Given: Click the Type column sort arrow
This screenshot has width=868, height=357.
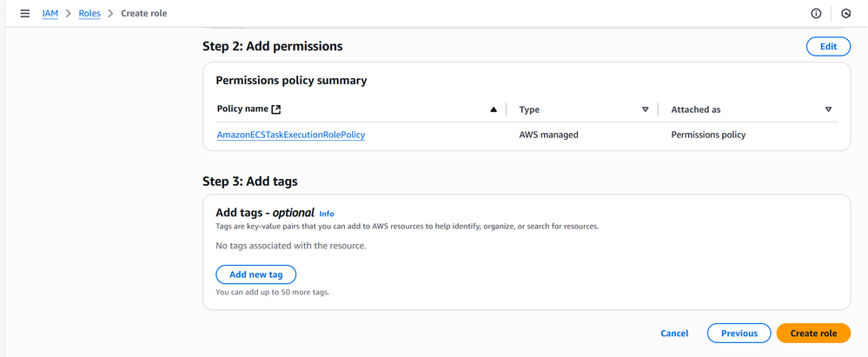Looking at the screenshot, I should [645, 109].
